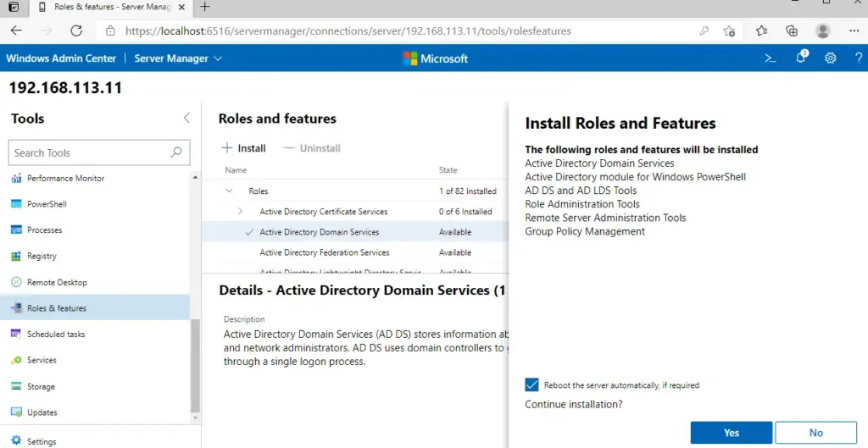
Task: Click the Microsoft logo in header
Action: [435, 58]
